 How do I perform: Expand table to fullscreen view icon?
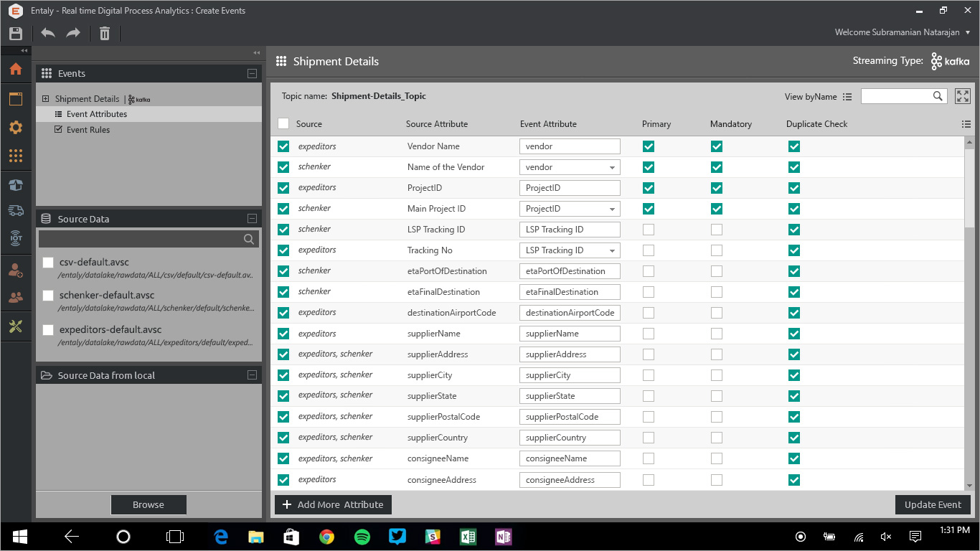point(963,96)
